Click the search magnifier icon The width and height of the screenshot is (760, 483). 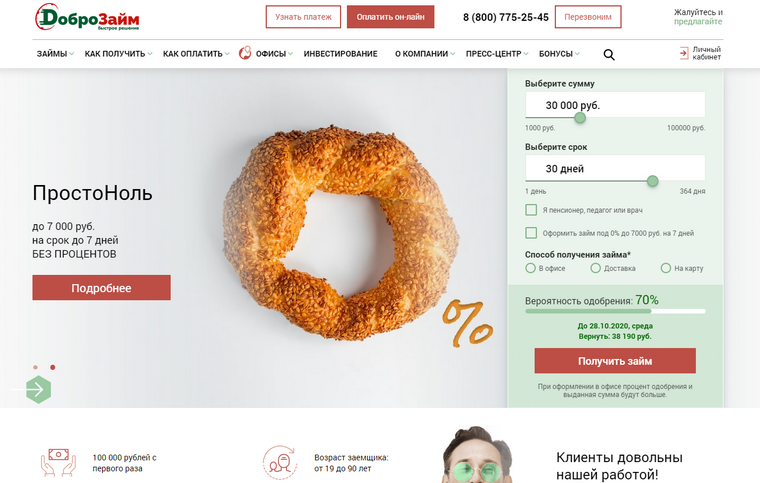pos(609,55)
